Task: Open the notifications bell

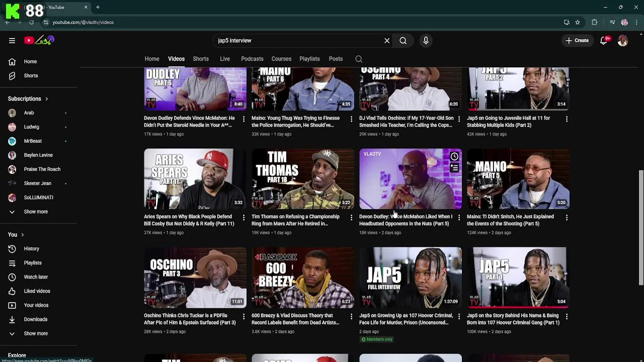Action: click(603, 41)
